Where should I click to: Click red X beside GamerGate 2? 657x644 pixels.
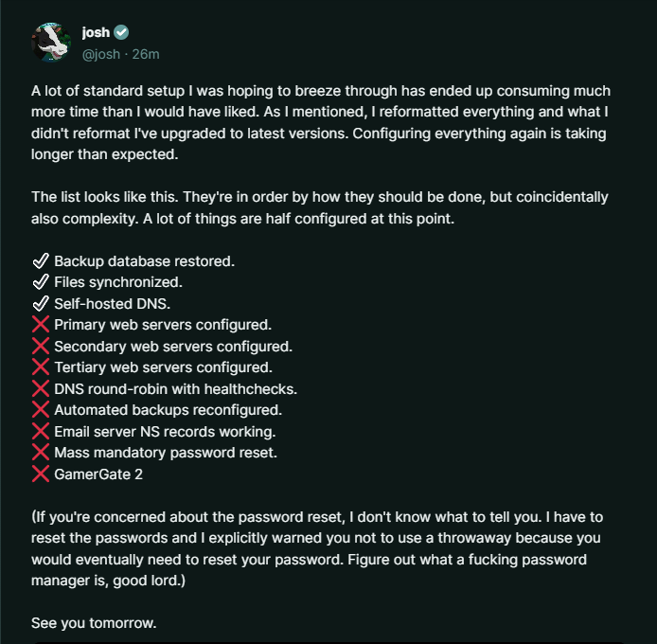(41, 474)
